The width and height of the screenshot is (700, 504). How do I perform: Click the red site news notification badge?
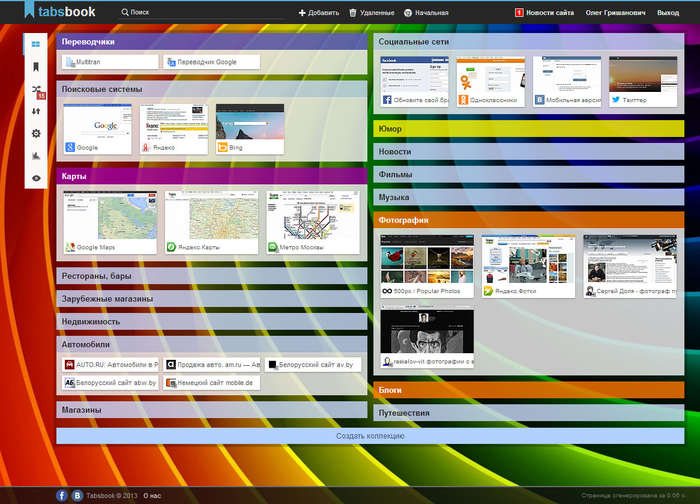519,12
